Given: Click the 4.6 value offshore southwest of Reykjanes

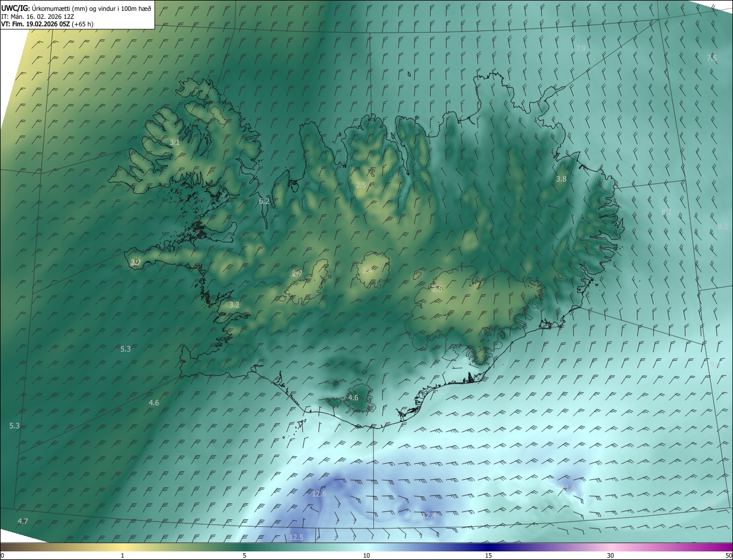Looking at the screenshot, I should [x=154, y=403].
